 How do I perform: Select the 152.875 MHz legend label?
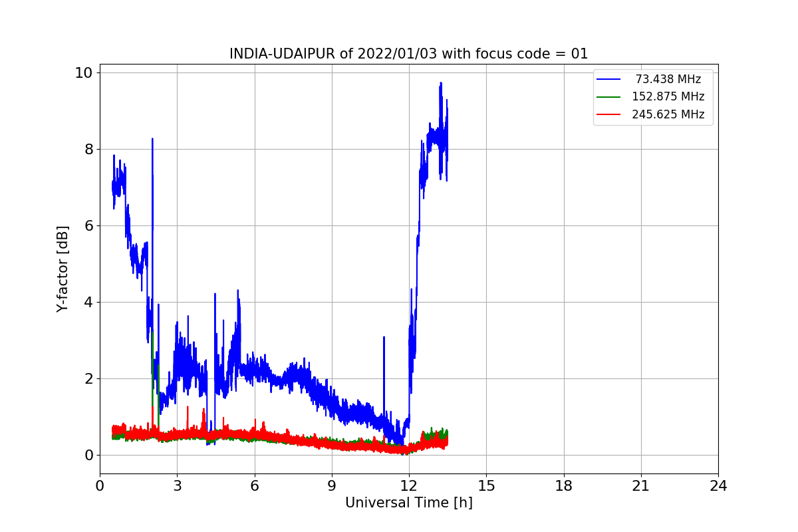[x=668, y=96]
